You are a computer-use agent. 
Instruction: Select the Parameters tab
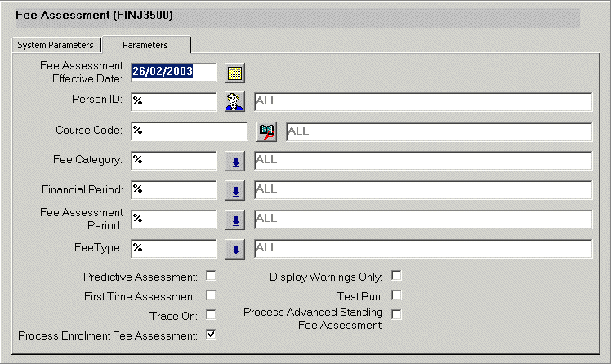pos(145,45)
